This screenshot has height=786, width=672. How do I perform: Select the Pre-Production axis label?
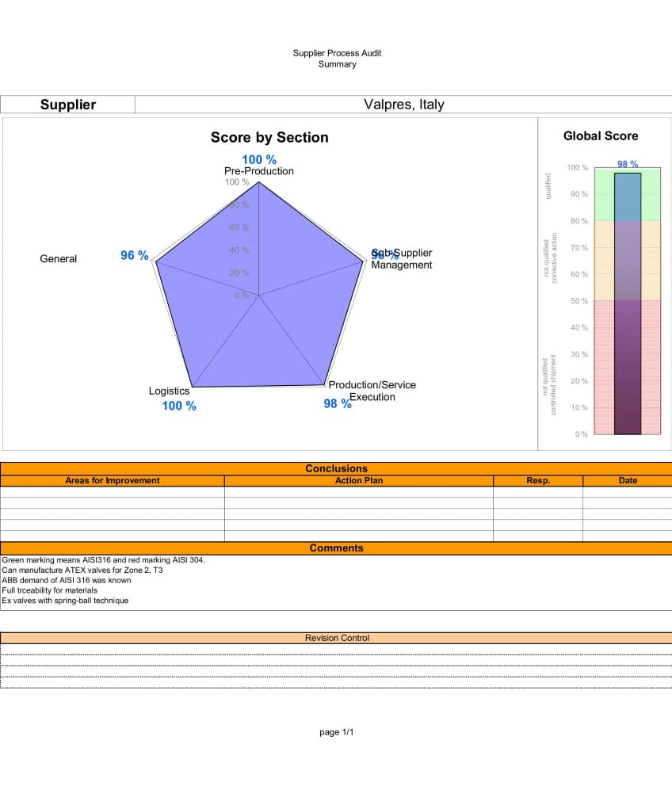(259, 171)
